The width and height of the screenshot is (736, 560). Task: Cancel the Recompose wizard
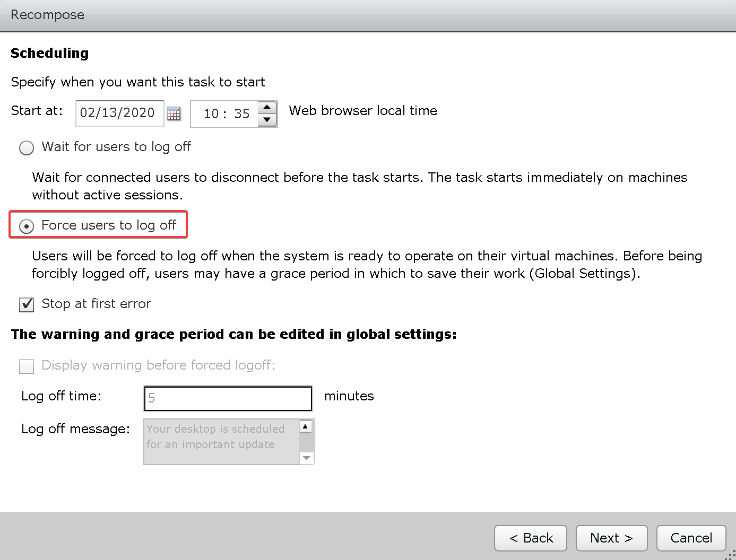(691, 538)
